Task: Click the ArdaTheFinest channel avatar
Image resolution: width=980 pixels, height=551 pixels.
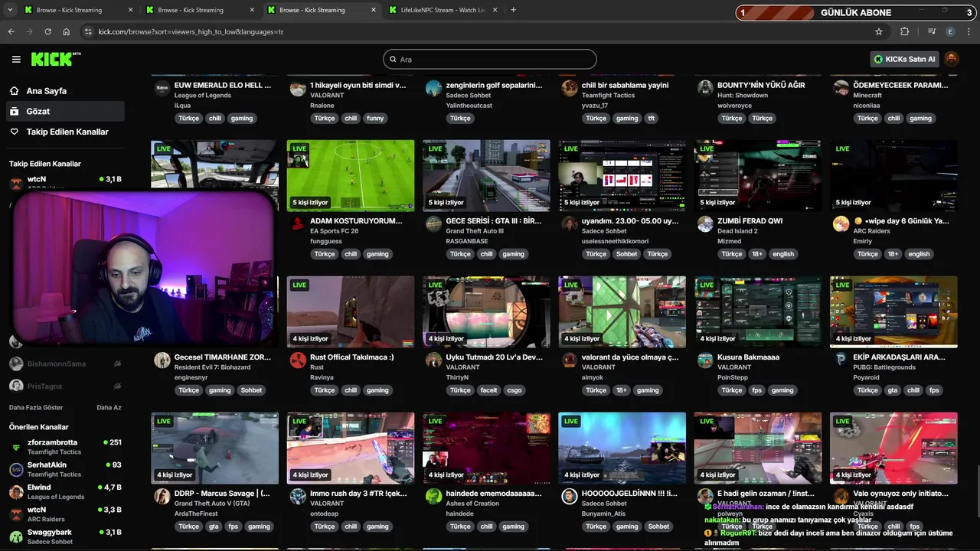Action: (162, 497)
